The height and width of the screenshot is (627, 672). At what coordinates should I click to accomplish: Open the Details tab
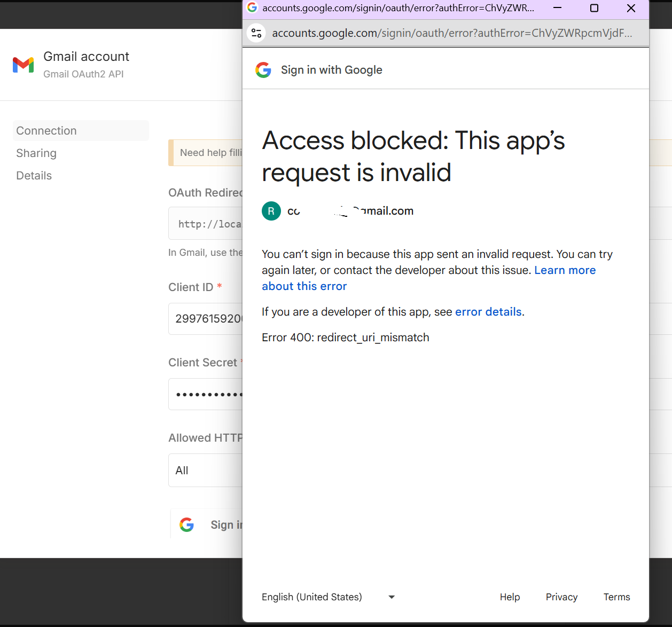pyautogui.click(x=34, y=176)
